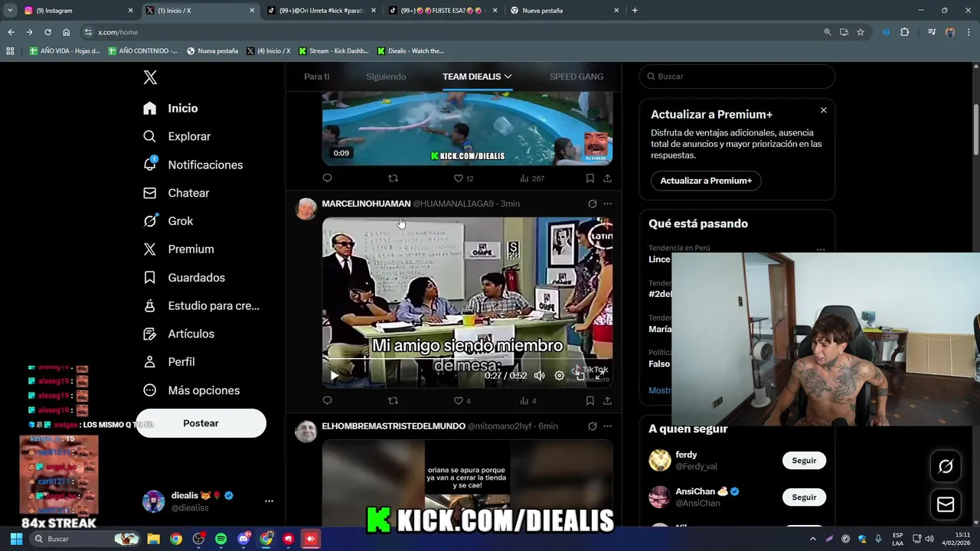The image size is (980, 551).
Task: Switch to Para ti tab
Action: [x=316, y=77]
